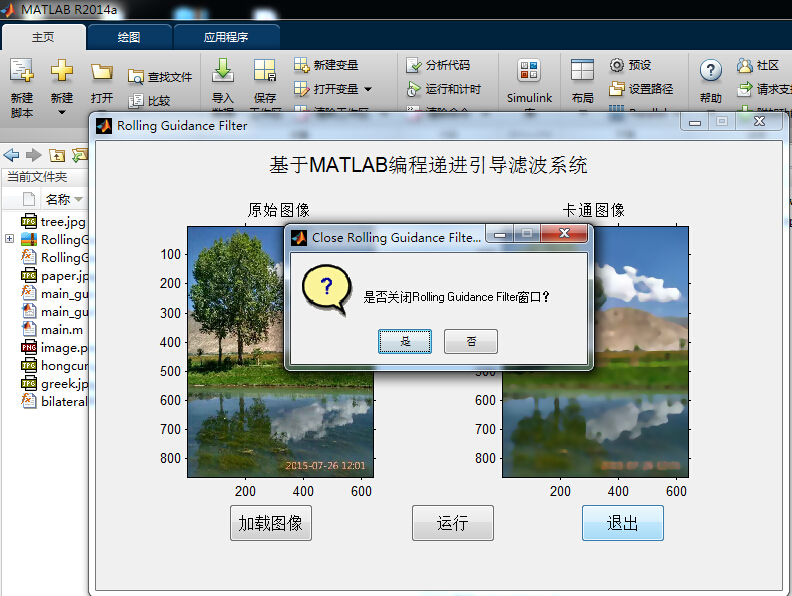Click the forward navigation arrow
792x596 pixels.
(x=34, y=155)
